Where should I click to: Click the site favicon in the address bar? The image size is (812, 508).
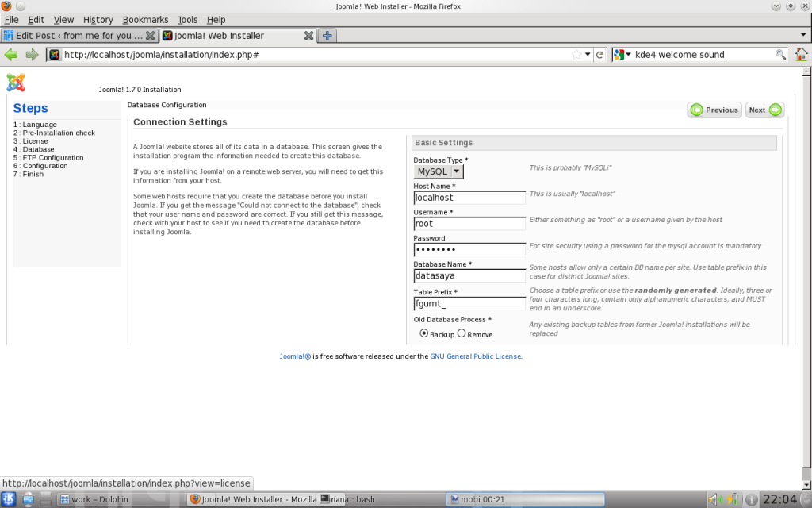coord(55,55)
